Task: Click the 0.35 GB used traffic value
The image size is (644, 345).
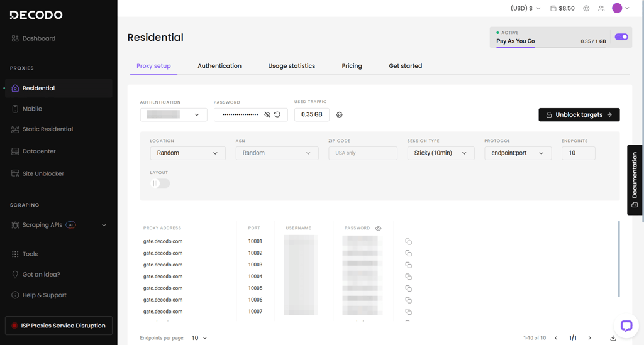Action: [x=312, y=114]
